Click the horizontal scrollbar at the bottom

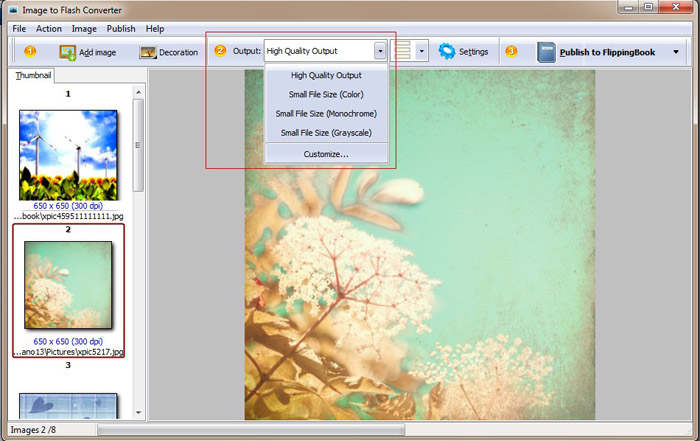click(251, 430)
